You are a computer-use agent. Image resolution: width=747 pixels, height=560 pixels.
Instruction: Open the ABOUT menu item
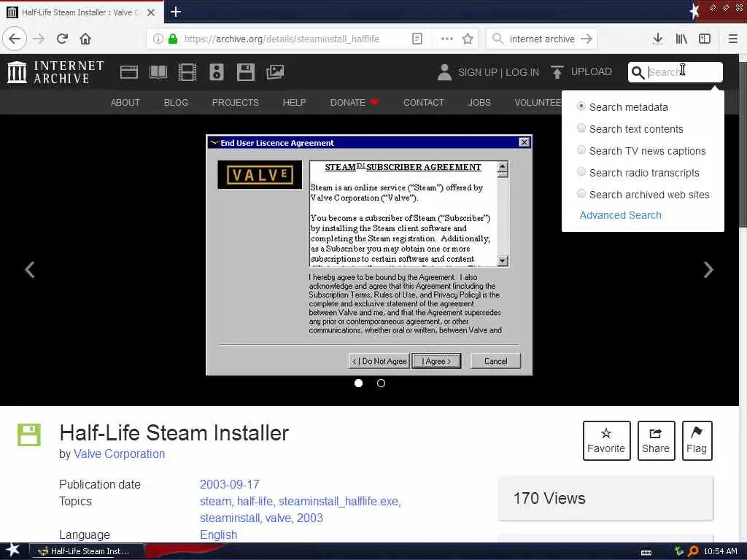[125, 102]
